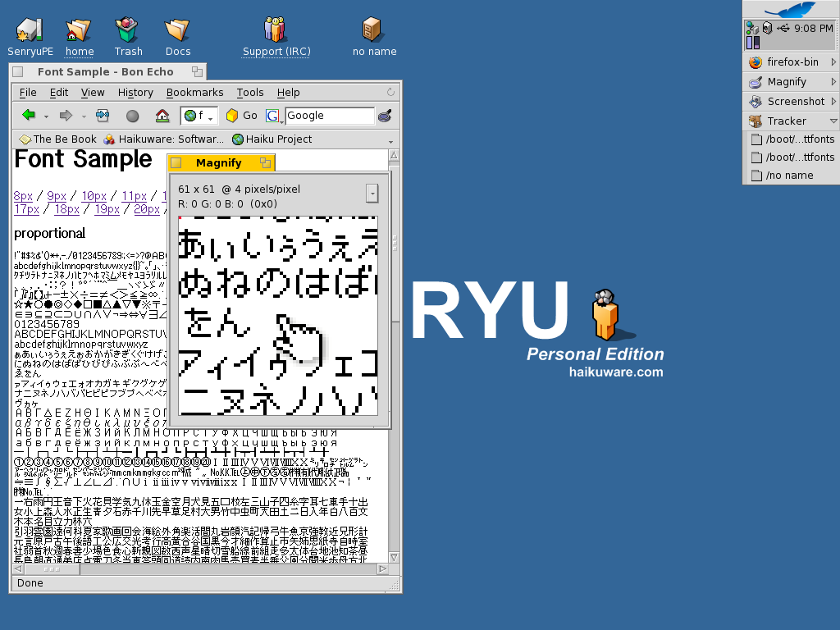Open the Trash desktop icon
Image resolution: width=840 pixels, height=630 pixels.
pos(127,31)
